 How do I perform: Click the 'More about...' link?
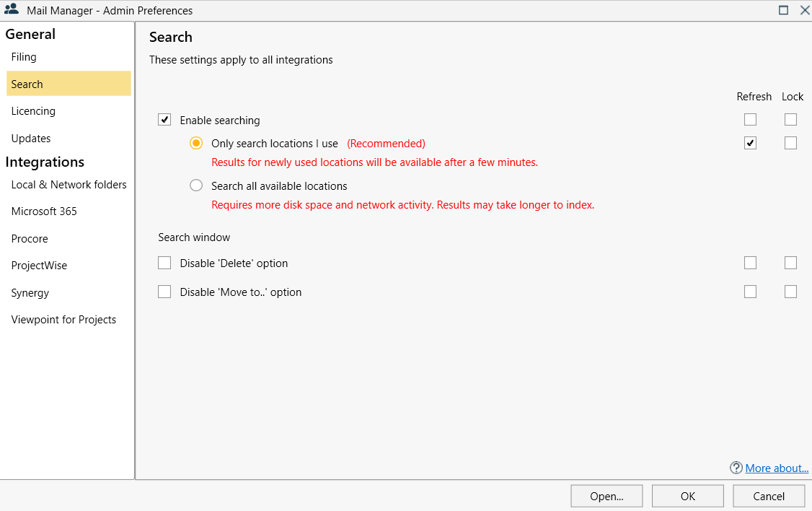[x=777, y=468]
